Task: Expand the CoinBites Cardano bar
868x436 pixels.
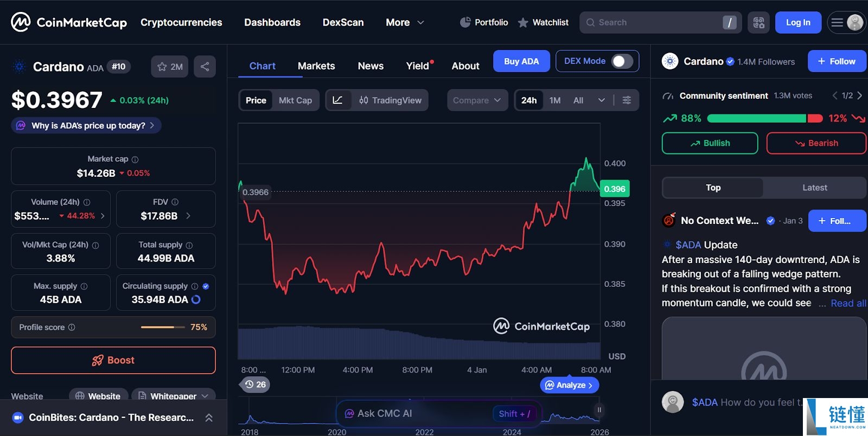Action: point(209,418)
